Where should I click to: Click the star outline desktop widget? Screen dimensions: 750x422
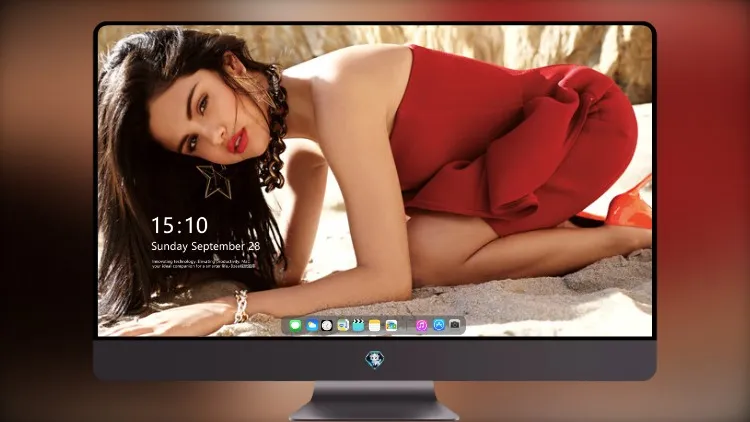coord(215,181)
